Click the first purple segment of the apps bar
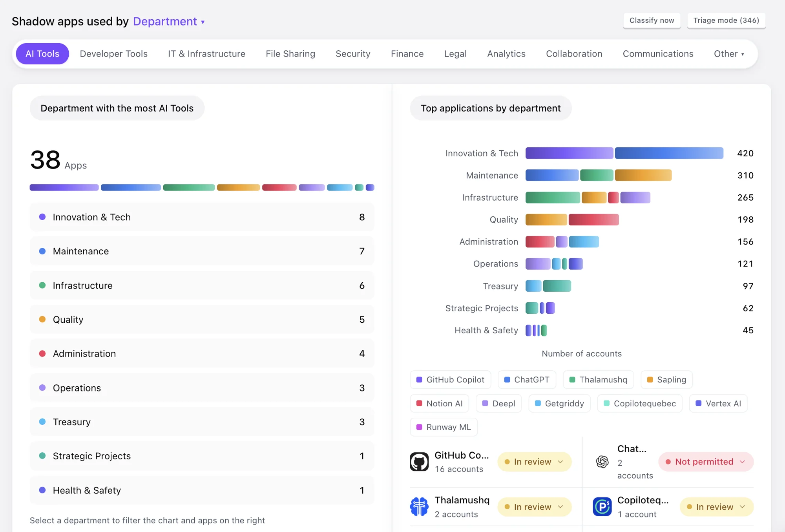785x532 pixels. (x=64, y=188)
